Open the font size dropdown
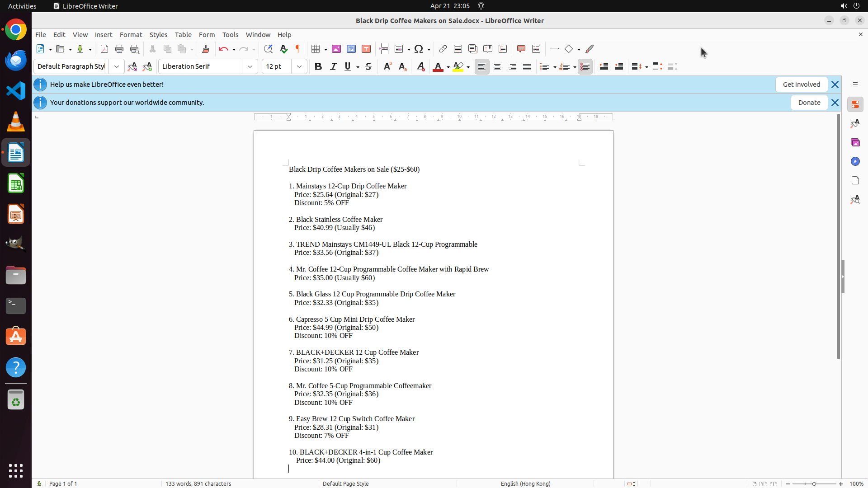Screen dimensions: 868x488 (x=299, y=66)
